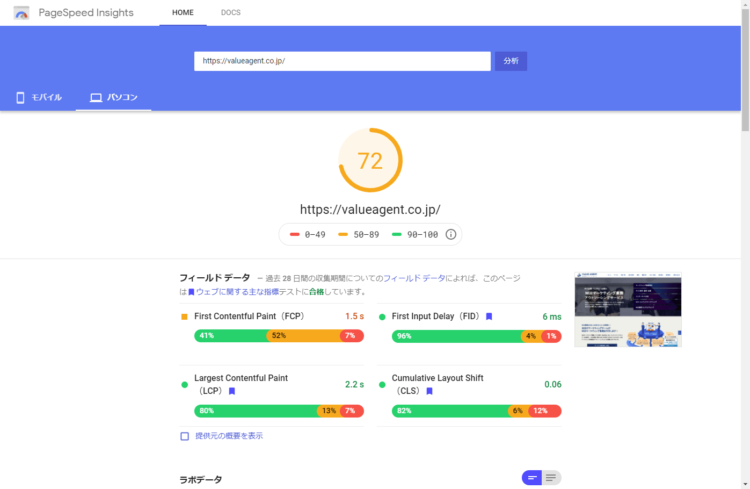The width and height of the screenshot is (750, 489).
Task: Click the CLS distribution bar
Action: point(476,411)
